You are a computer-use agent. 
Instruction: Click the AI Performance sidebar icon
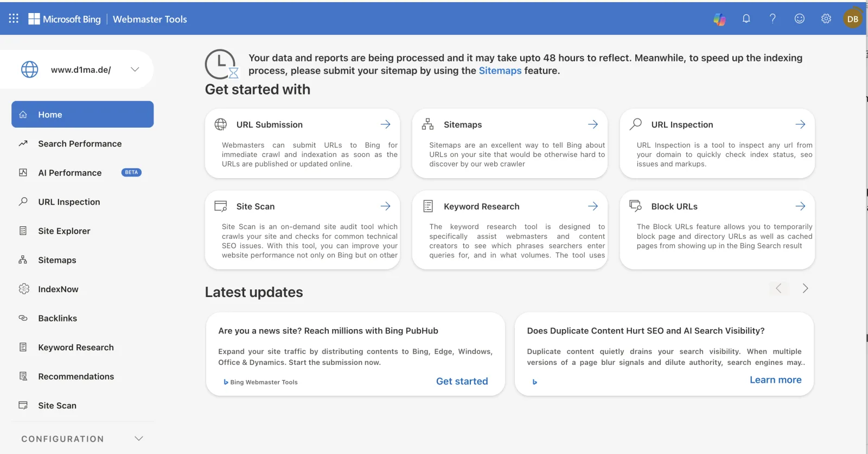coord(23,173)
